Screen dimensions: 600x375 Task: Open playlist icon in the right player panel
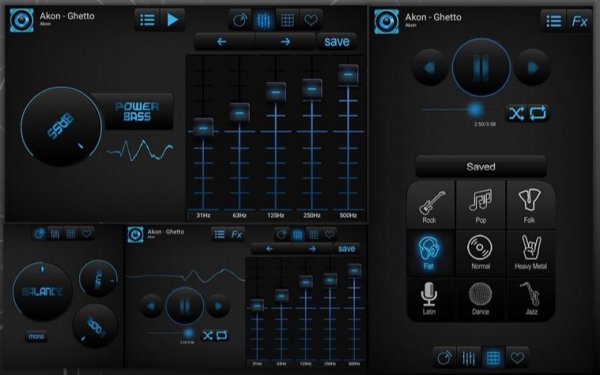[x=554, y=21]
